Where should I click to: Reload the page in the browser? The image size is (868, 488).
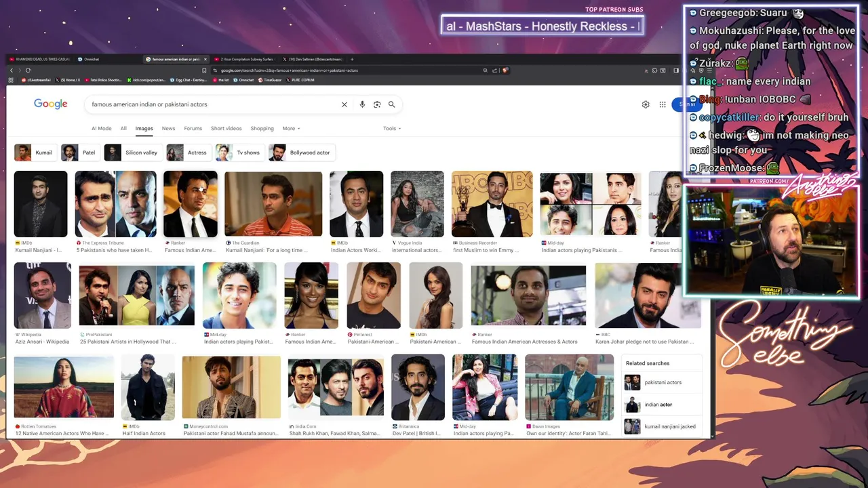[x=28, y=70]
